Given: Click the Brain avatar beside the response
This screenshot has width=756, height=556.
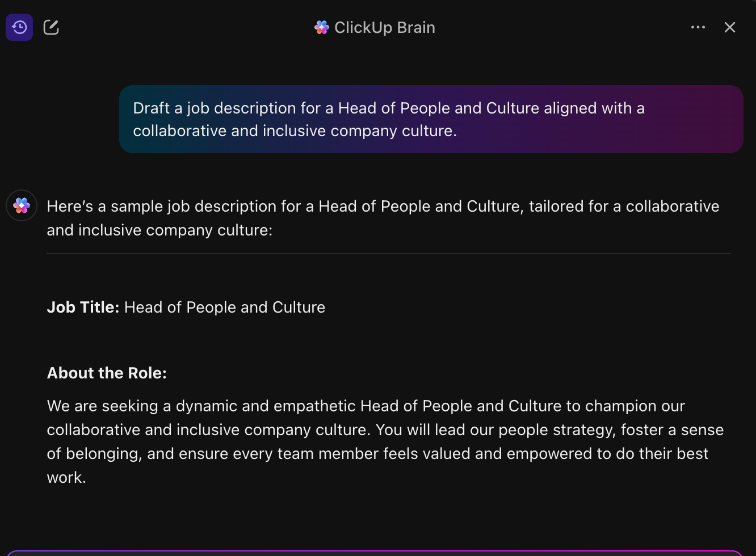Looking at the screenshot, I should click(x=22, y=205).
